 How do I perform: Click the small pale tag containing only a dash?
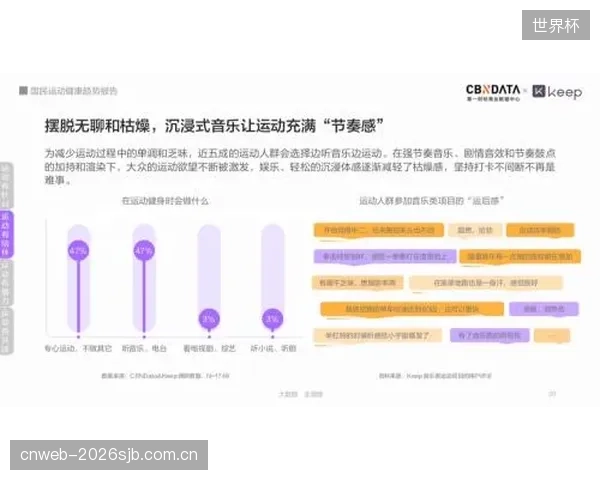(552, 336)
